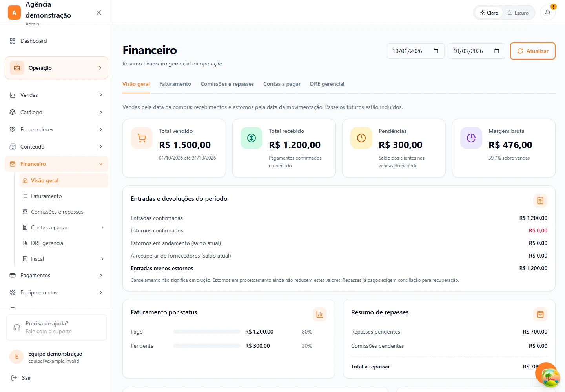
Task: Click the icon in Resumo de repasses card
Action: [x=540, y=314]
